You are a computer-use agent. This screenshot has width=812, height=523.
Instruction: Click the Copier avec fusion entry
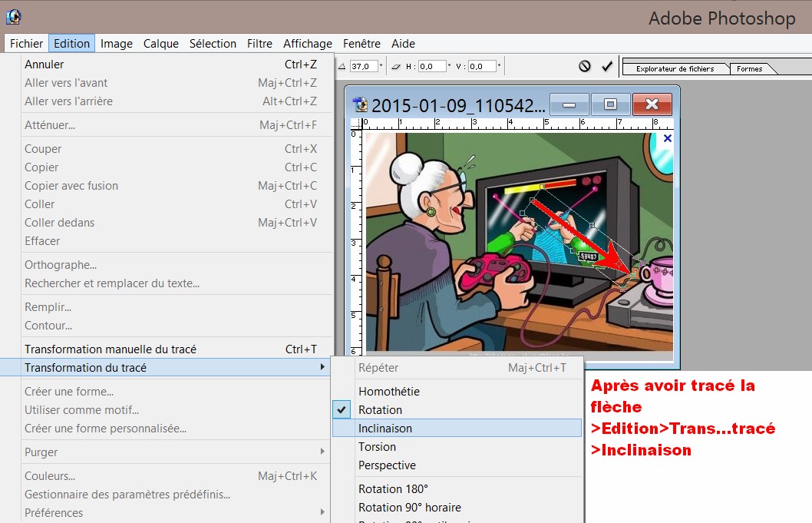click(167, 186)
